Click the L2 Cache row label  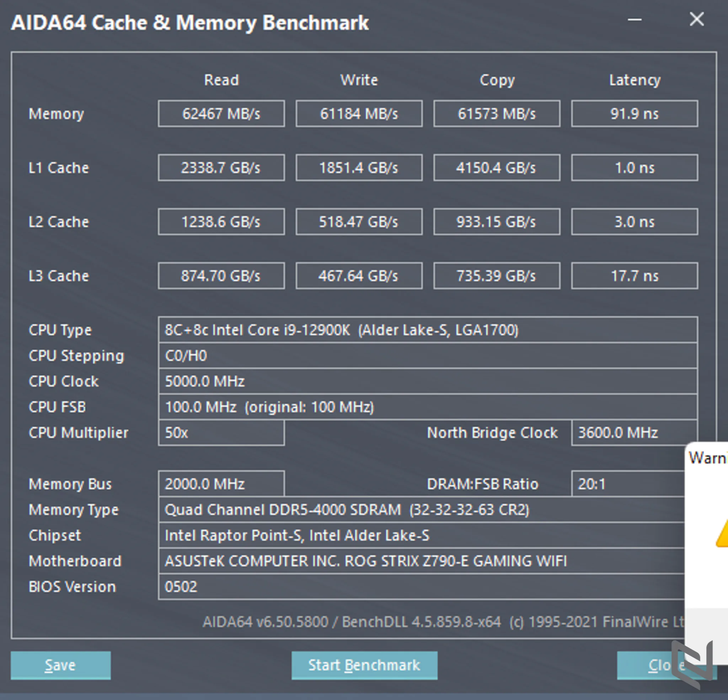coord(59,222)
